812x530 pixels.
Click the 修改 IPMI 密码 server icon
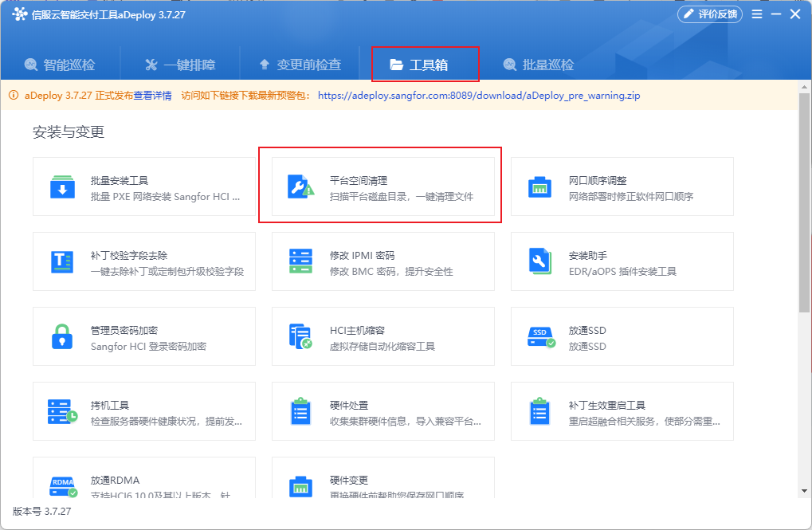click(x=301, y=261)
